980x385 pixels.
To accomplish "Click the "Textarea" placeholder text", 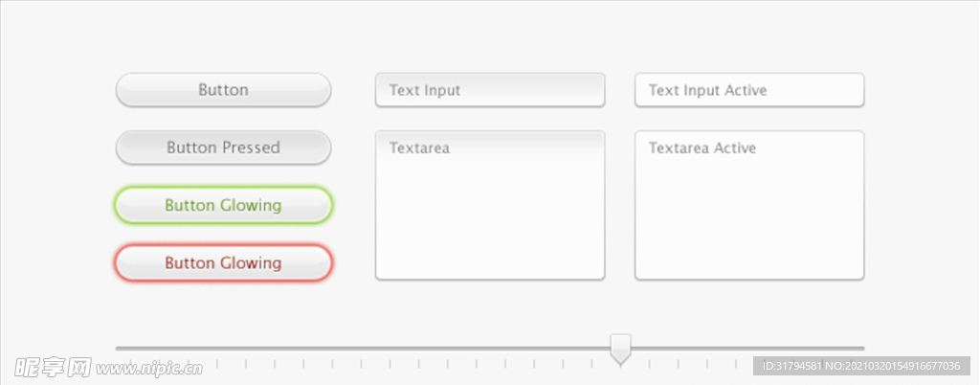I will [419, 148].
